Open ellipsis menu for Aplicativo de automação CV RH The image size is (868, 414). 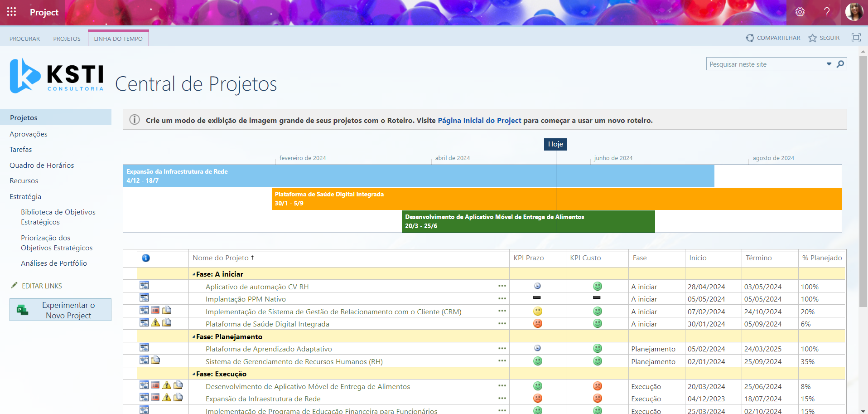point(502,286)
